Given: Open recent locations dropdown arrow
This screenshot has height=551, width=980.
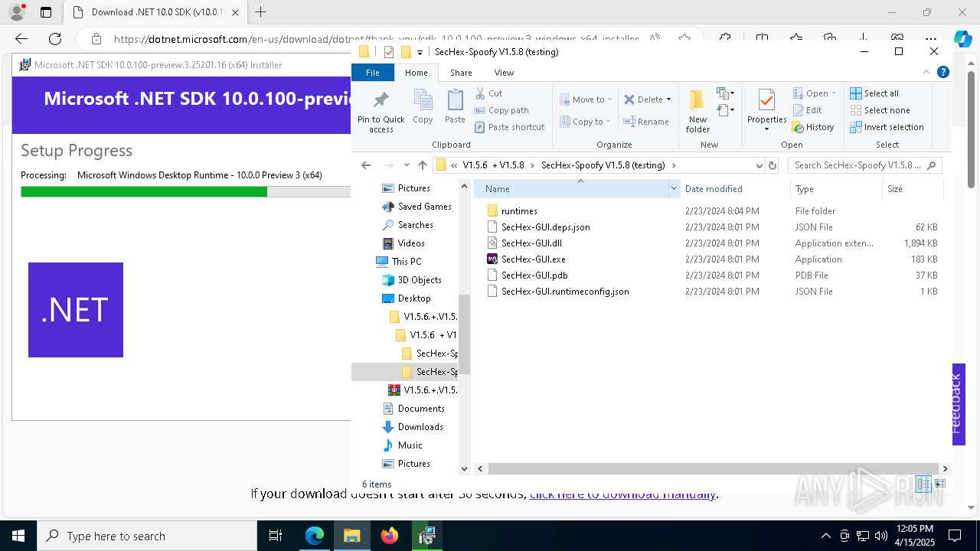Looking at the screenshot, I should [407, 165].
